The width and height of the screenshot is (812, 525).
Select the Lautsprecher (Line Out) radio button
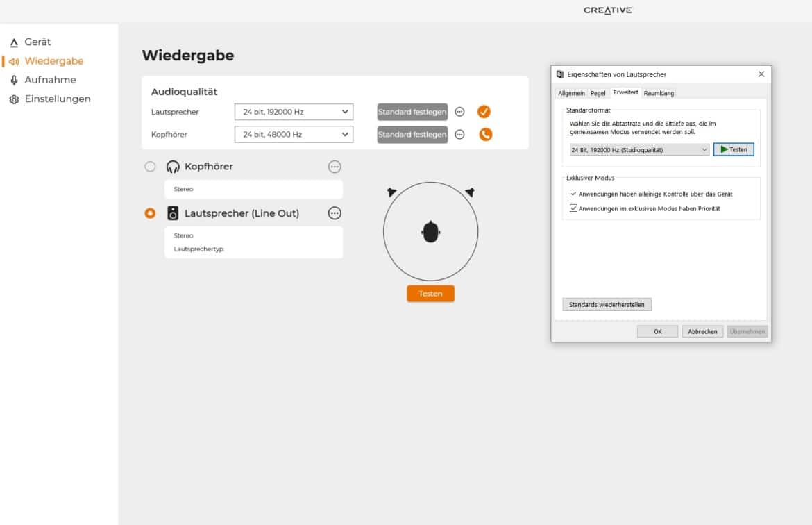tap(150, 213)
